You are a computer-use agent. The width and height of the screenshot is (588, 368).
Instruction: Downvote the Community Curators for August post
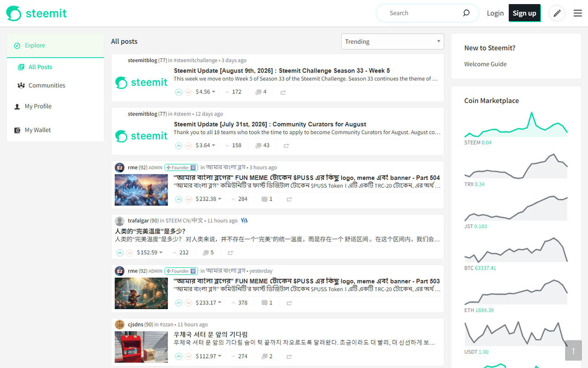[188, 145]
